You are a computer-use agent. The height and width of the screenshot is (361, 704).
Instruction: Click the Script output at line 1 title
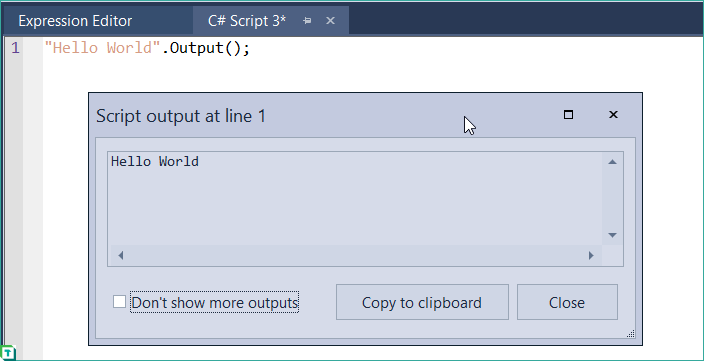[181, 116]
